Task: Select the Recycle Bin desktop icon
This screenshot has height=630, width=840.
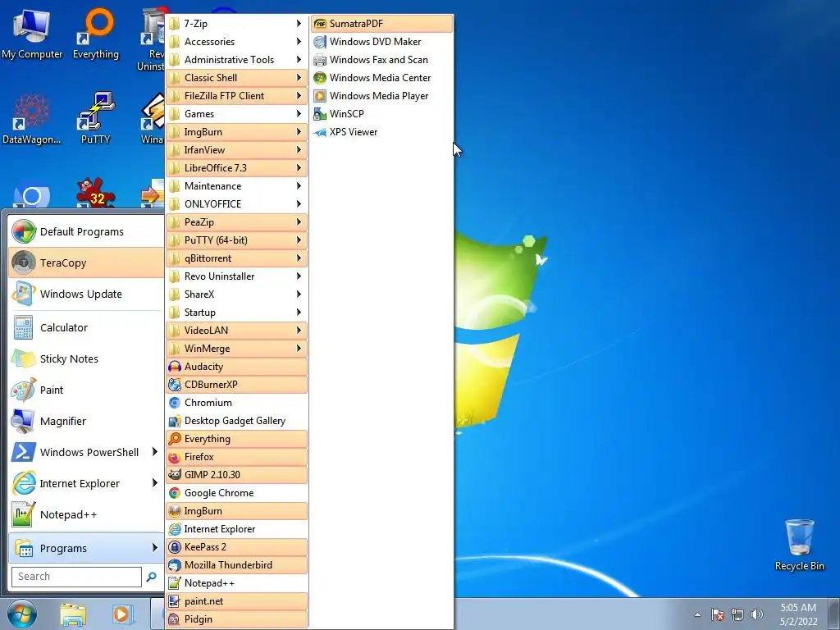Action: click(799, 546)
